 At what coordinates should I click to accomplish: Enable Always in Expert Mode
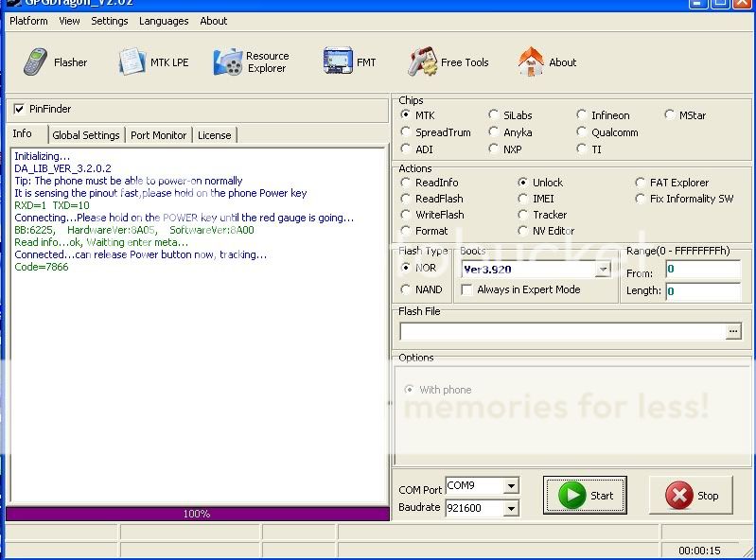(466, 289)
